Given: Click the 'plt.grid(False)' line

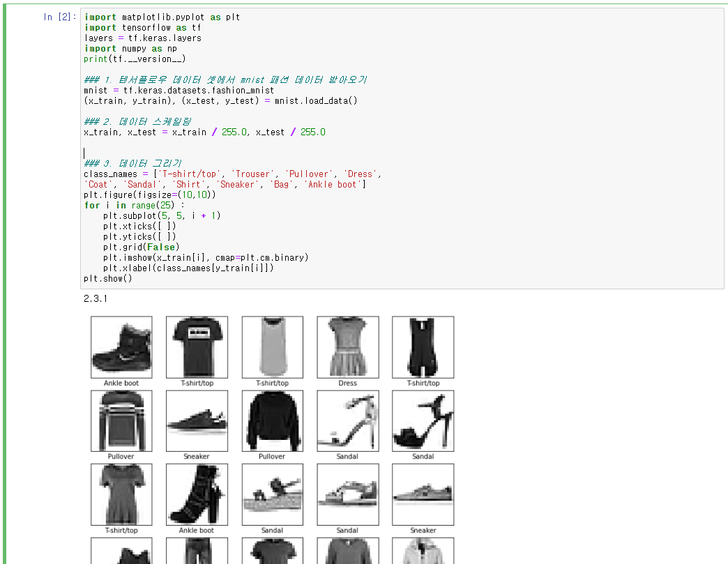Looking at the screenshot, I should point(141,247).
